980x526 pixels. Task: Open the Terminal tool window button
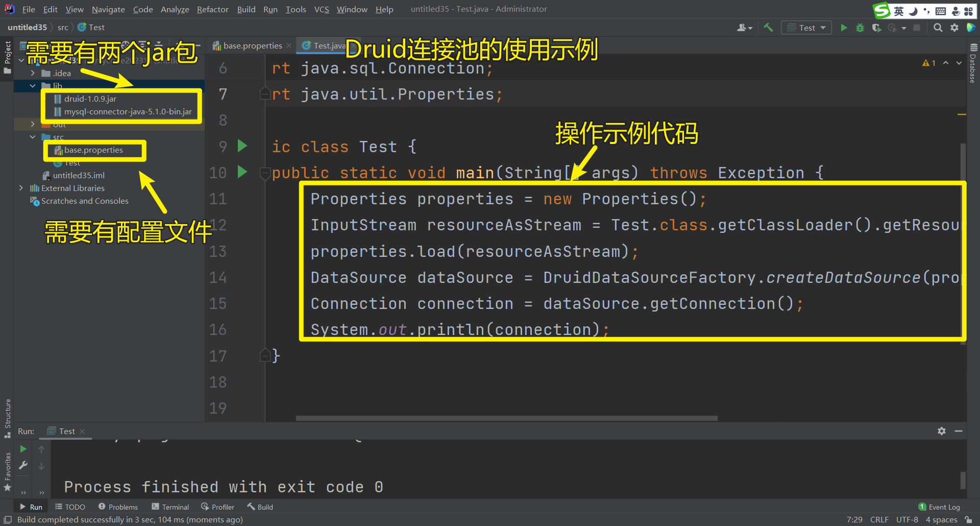170,507
